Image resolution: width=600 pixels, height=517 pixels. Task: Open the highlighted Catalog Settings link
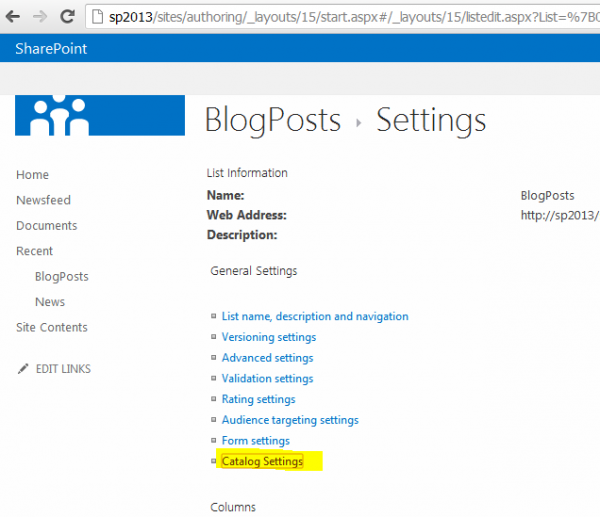click(x=262, y=462)
